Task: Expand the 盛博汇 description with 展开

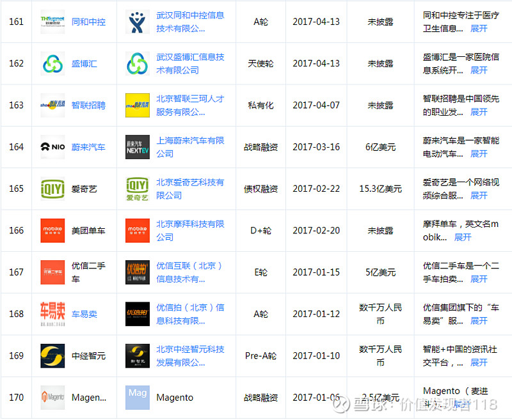Action: (479, 70)
